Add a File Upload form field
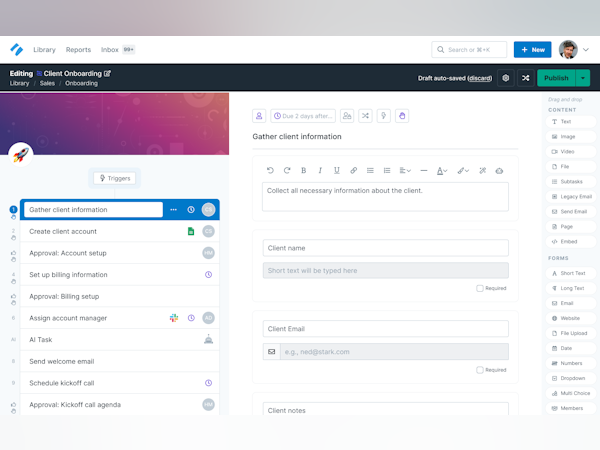This screenshot has height=450, width=600. [571, 333]
